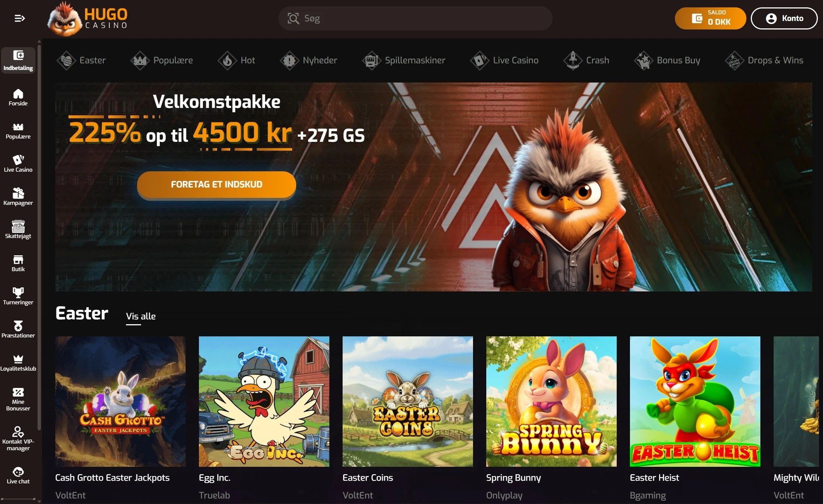Click the VoltEnt provider under Easter Coins

(x=358, y=495)
